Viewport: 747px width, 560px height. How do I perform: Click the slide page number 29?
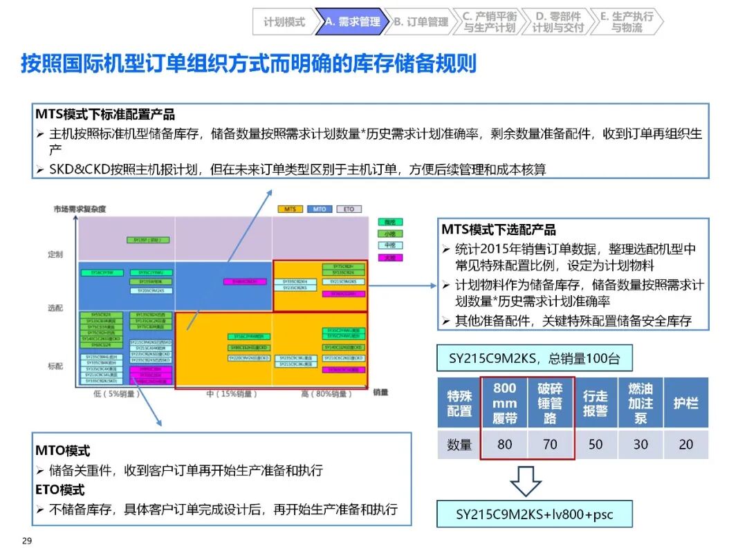(27, 541)
